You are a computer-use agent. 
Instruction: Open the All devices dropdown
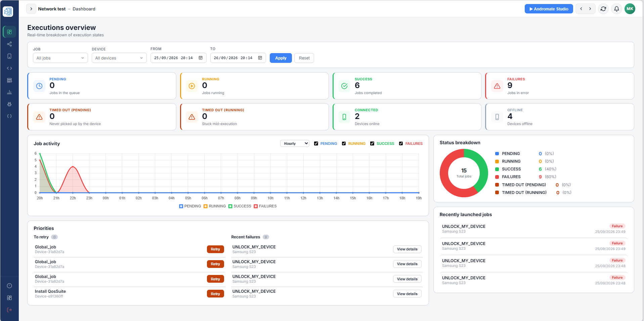[119, 58]
